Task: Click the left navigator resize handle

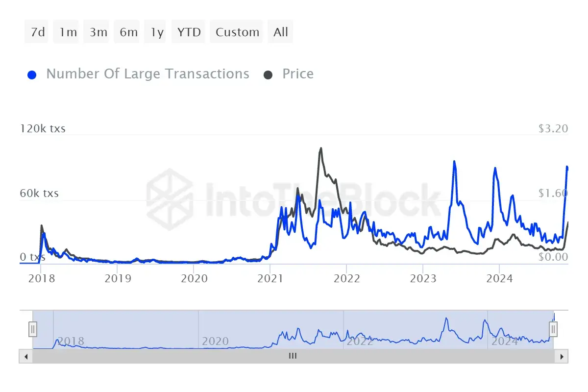Action: point(32,329)
